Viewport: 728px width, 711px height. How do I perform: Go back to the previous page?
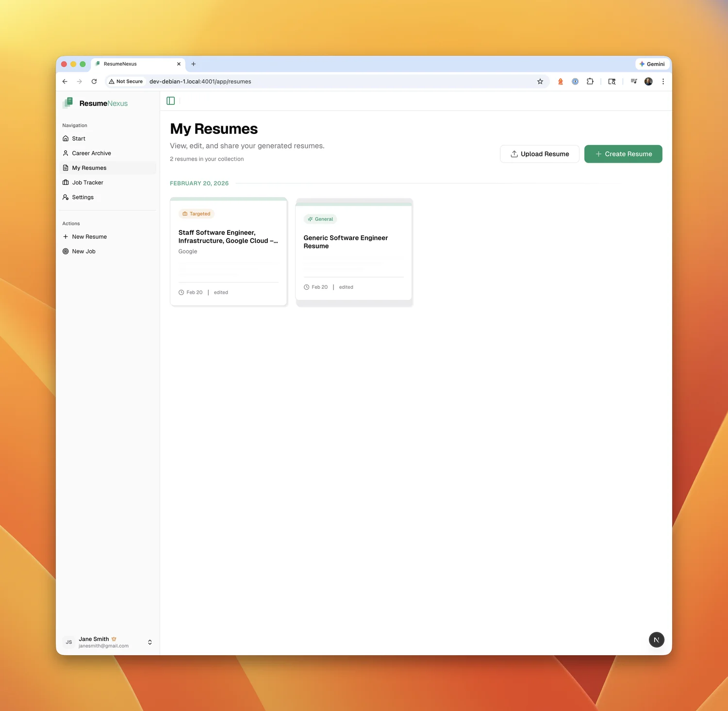click(65, 82)
